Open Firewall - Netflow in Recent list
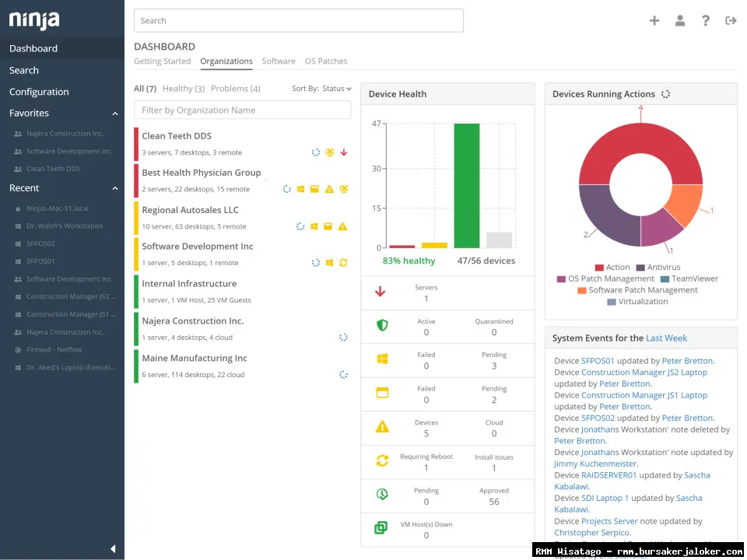 point(54,349)
